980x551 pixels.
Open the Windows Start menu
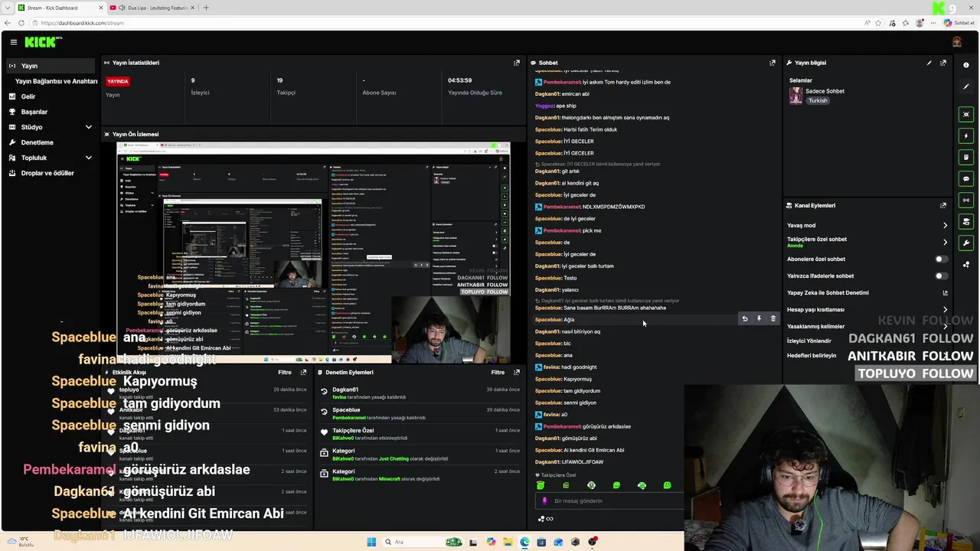[371, 542]
